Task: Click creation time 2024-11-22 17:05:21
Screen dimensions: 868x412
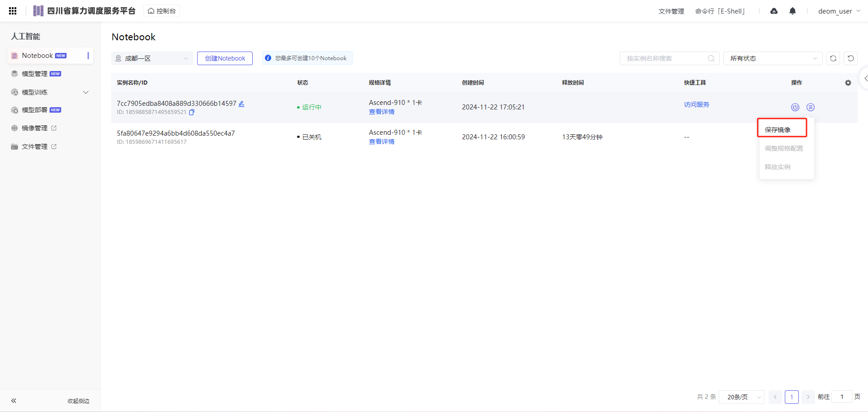Action: click(493, 107)
